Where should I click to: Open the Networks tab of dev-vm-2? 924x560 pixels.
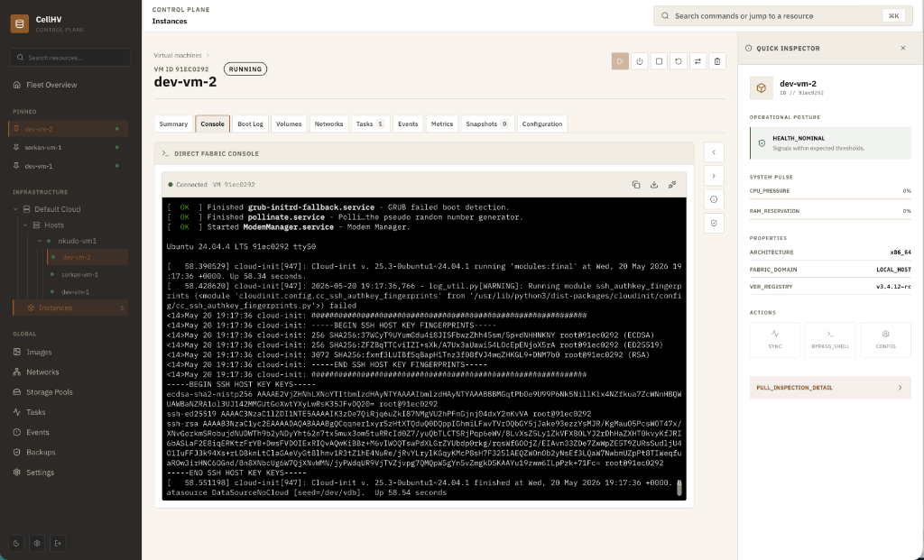point(328,124)
